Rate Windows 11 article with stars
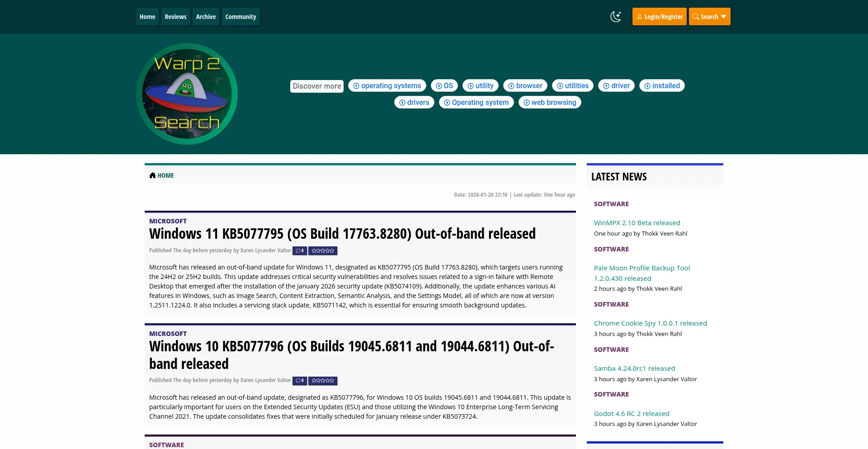 pyautogui.click(x=323, y=250)
